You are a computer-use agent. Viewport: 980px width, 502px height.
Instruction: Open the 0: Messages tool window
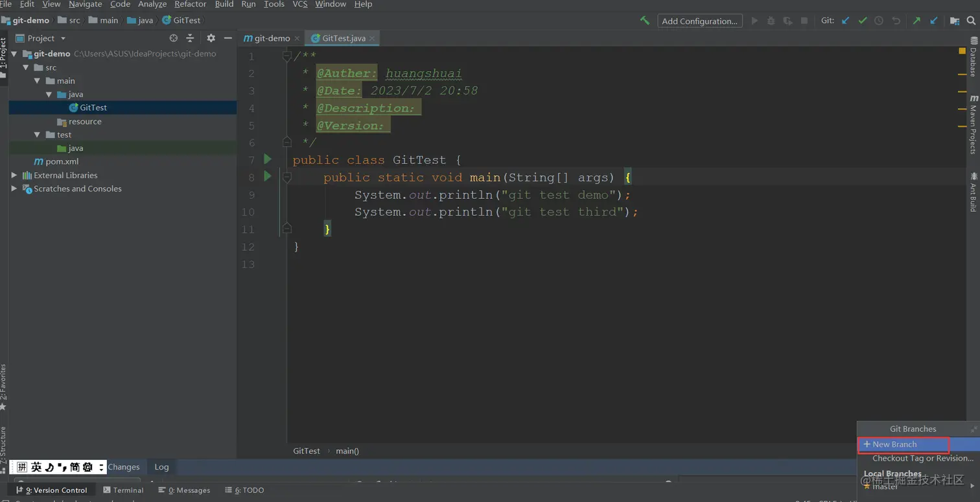[x=185, y=490]
